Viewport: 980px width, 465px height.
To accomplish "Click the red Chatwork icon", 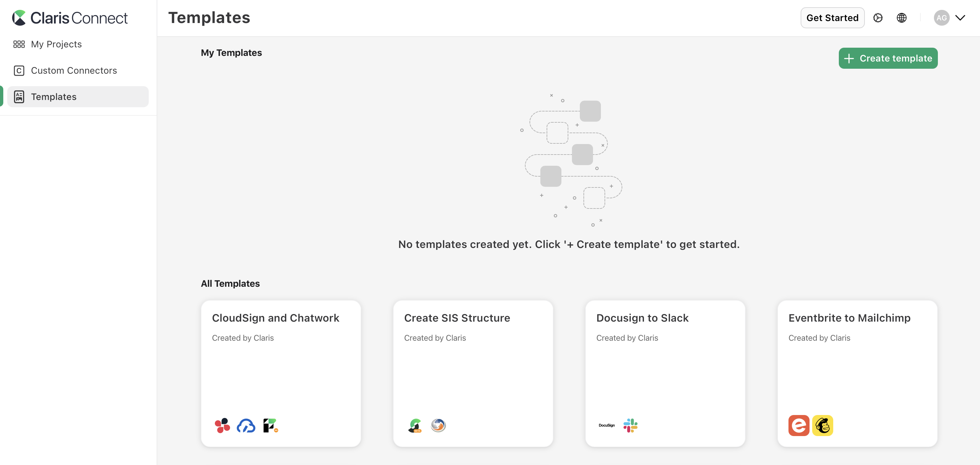I will pyautogui.click(x=222, y=425).
